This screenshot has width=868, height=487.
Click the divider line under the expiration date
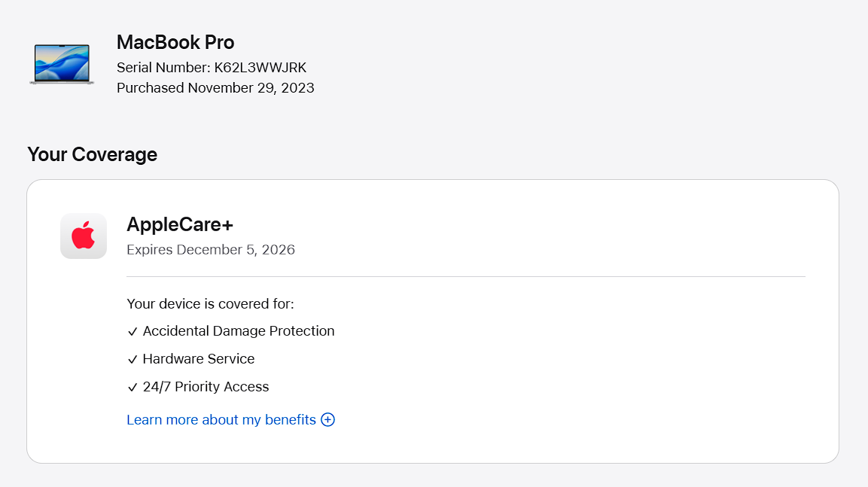[x=466, y=276]
